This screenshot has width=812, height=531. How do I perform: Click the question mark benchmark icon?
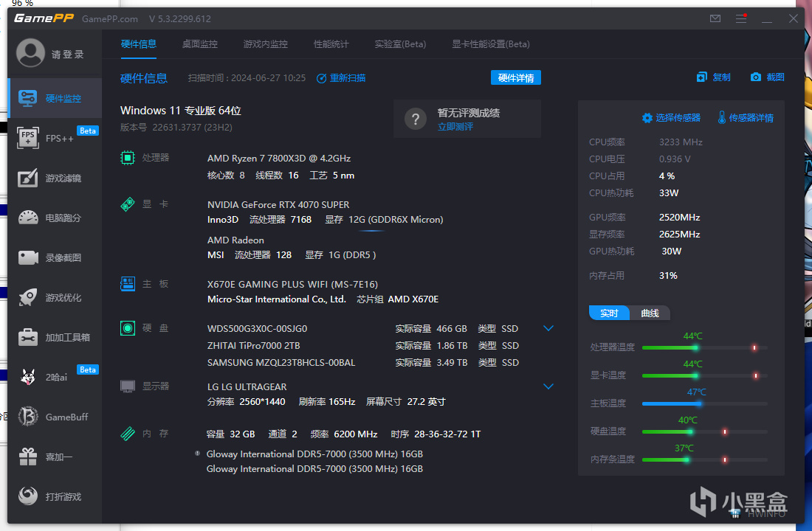pyautogui.click(x=416, y=119)
